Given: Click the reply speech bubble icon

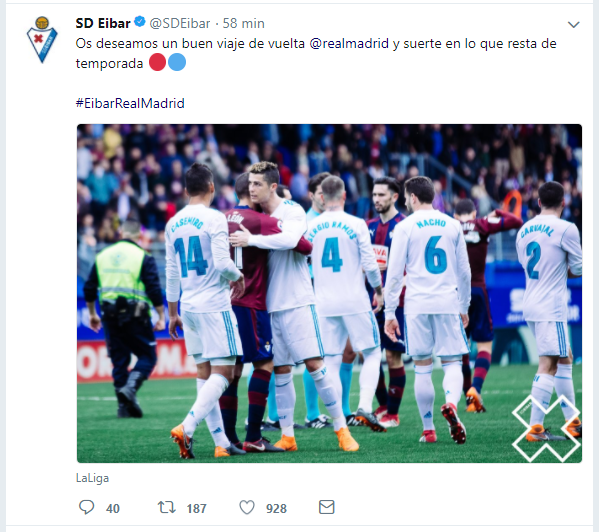Looking at the screenshot, I should pyautogui.click(x=86, y=508).
